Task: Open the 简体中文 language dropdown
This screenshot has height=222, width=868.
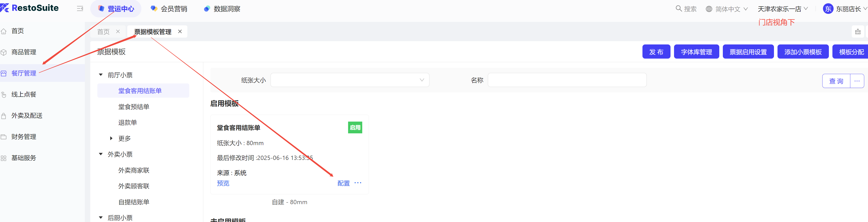Action: [x=727, y=9]
